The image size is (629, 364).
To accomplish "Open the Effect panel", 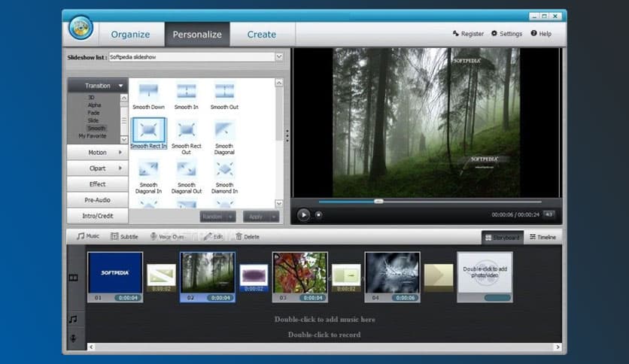I will coord(98,184).
